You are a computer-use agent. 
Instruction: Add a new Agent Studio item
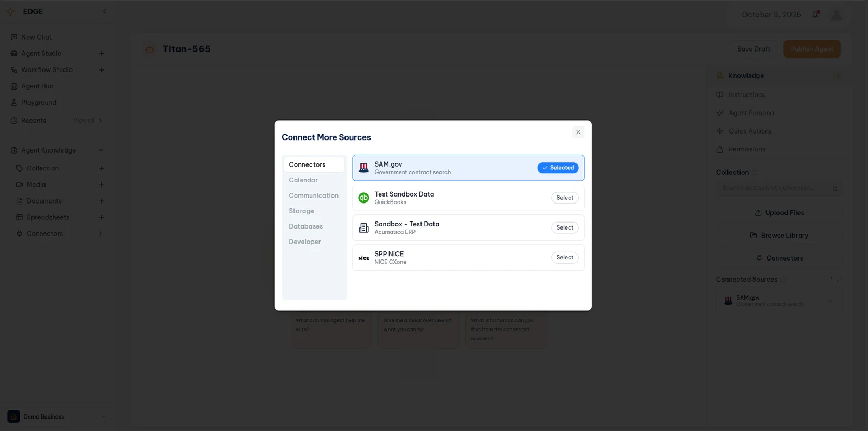pos(101,54)
